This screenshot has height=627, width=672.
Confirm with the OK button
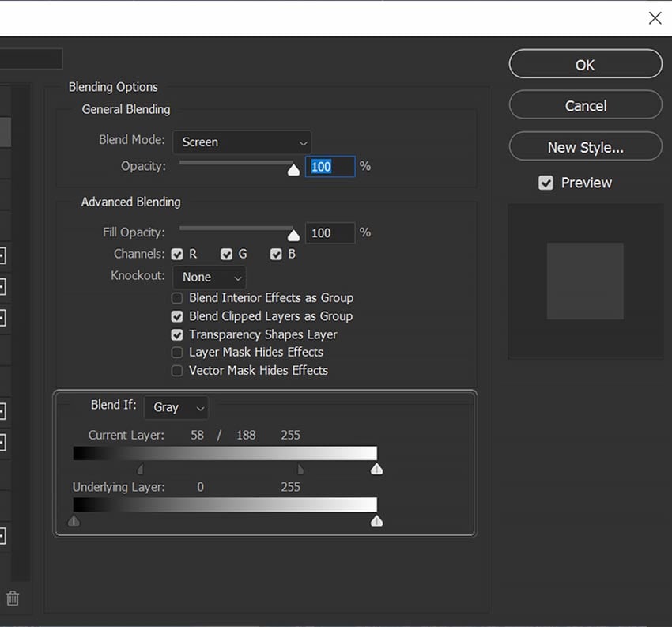(585, 64)
